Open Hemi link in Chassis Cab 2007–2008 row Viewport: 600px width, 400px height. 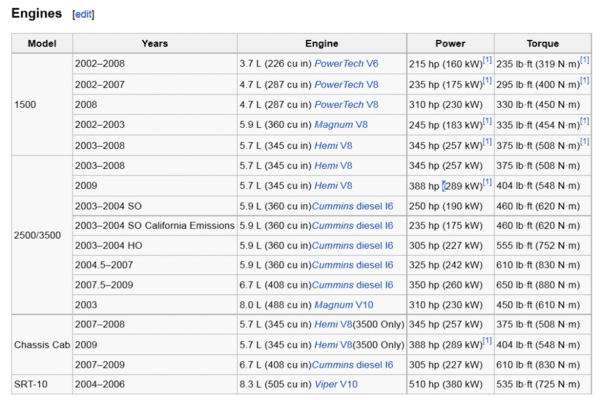pyautogui.click(x=326, y=324)
